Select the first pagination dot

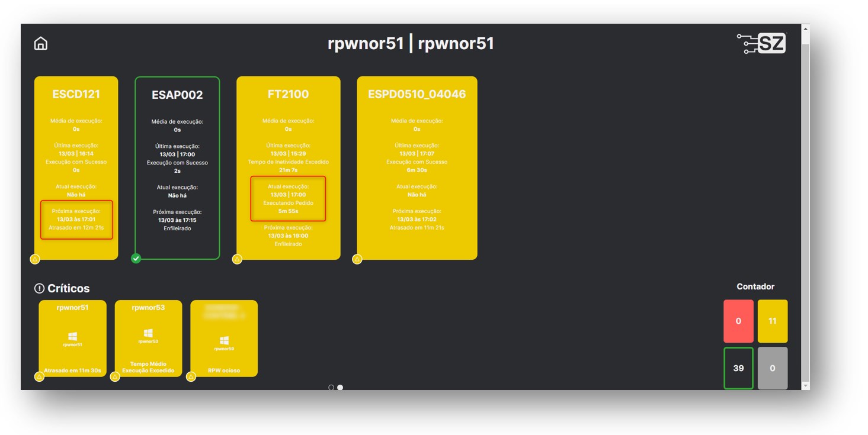pos(331,388)
